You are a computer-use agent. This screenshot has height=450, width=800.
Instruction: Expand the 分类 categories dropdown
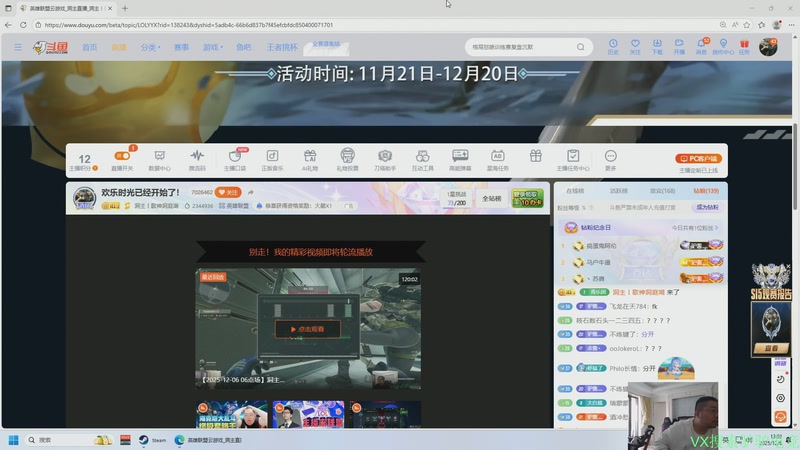click(x=150, y=47)
